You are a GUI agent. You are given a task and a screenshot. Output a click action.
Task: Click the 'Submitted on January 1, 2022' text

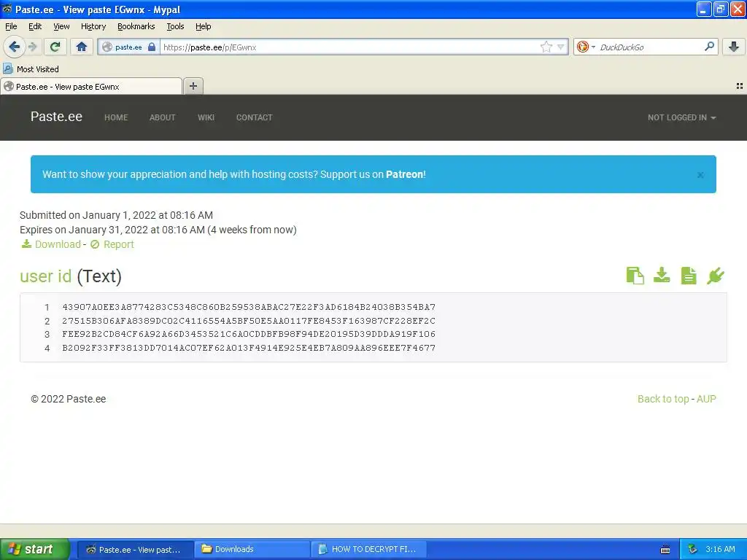pos(116,215)
